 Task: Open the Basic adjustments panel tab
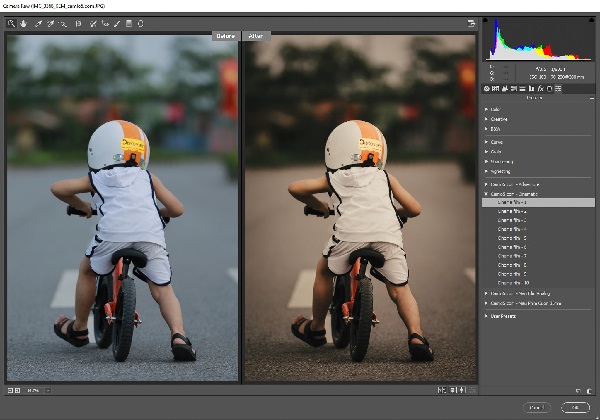coord(487,89)
